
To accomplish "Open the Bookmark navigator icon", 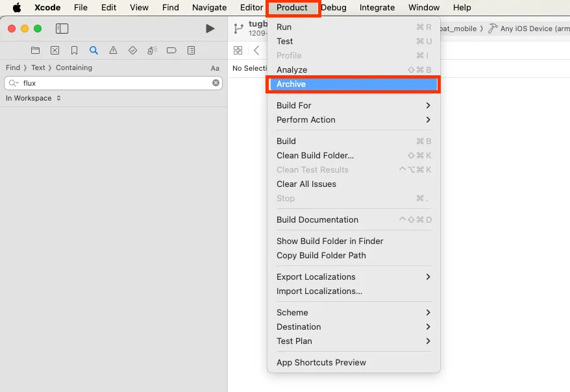I will tap(74, 51).
